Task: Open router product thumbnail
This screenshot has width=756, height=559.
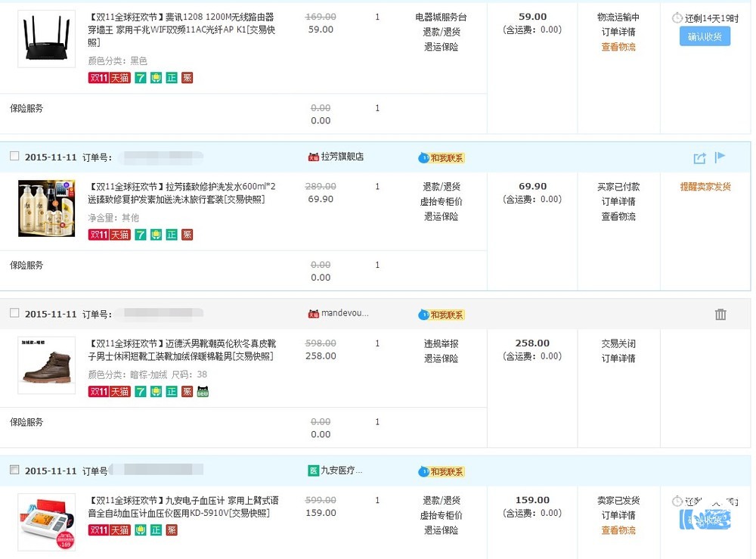Action: (x=46, y=39)
